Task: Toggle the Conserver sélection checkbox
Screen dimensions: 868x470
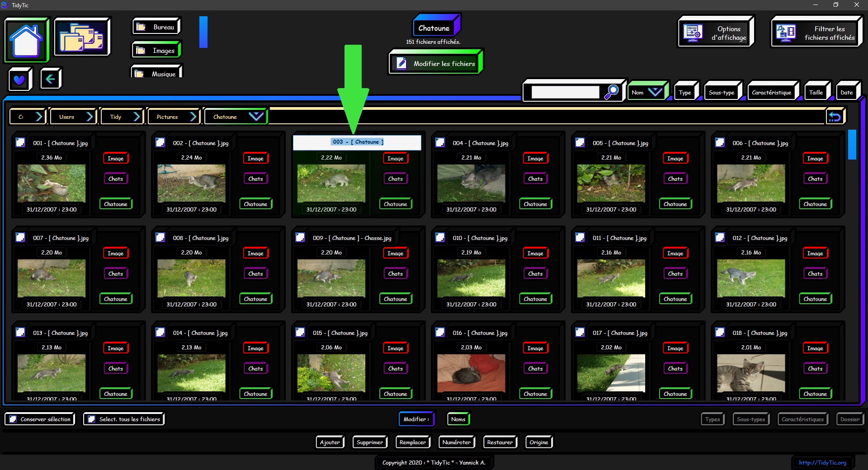Action: (13, 419)
